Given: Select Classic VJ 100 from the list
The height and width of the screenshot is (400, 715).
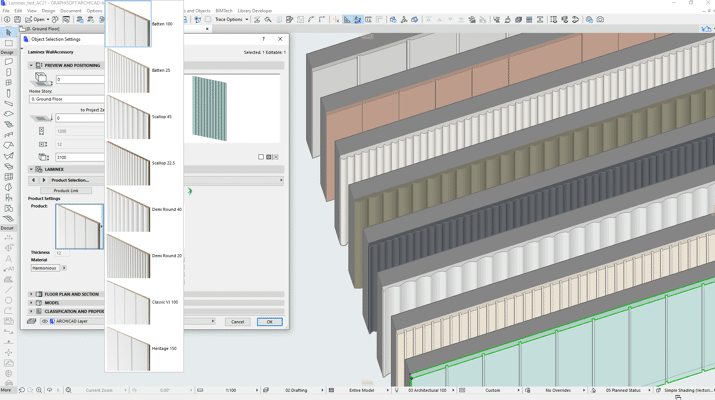Looking at the screenshot, I should pos(129,302).
